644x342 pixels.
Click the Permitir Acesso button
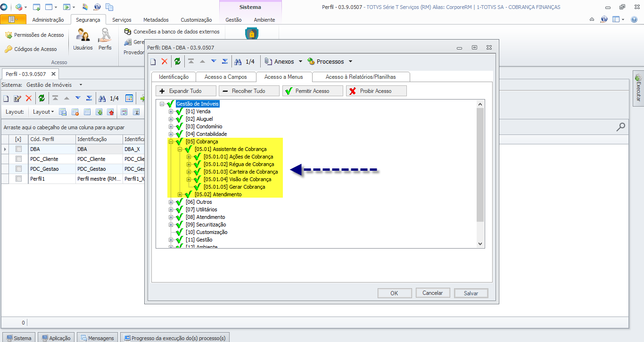pos(313,91)
